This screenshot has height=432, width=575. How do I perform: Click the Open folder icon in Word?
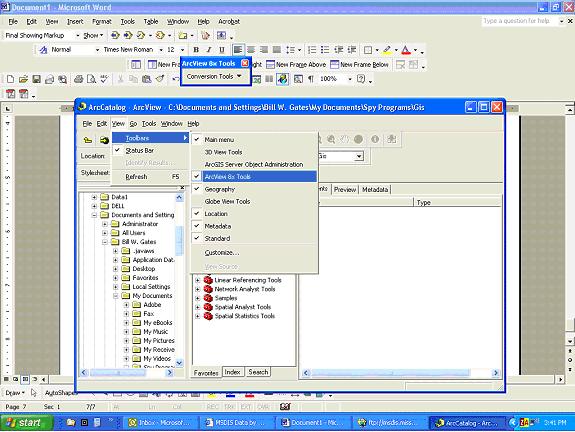pos(23,79)
